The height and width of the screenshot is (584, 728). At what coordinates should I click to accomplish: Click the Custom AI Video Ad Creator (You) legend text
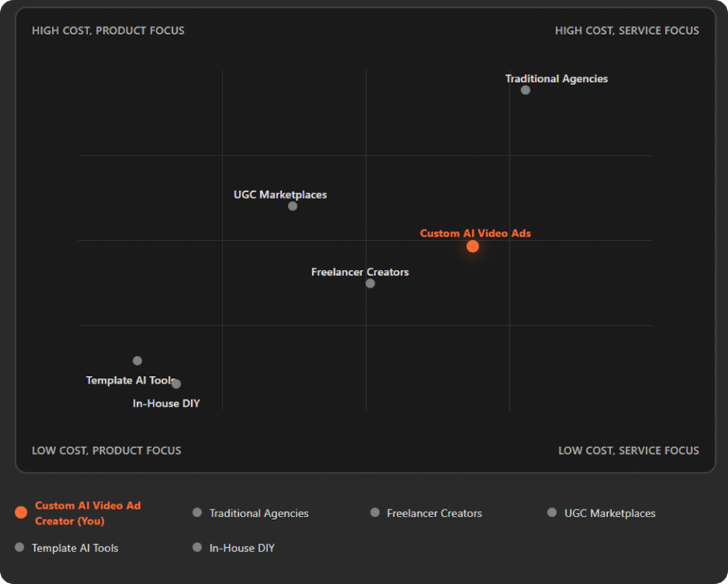(87, 513)
